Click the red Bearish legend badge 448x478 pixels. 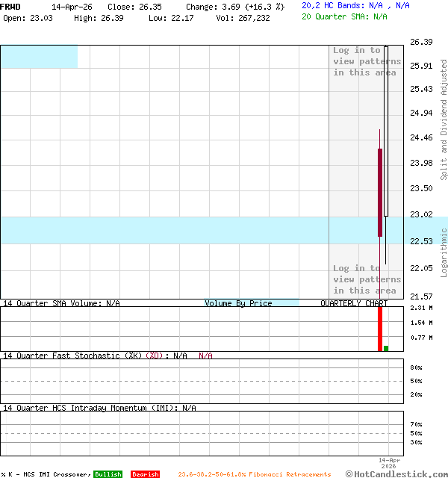pyautogui.click(x=145, y=474)
